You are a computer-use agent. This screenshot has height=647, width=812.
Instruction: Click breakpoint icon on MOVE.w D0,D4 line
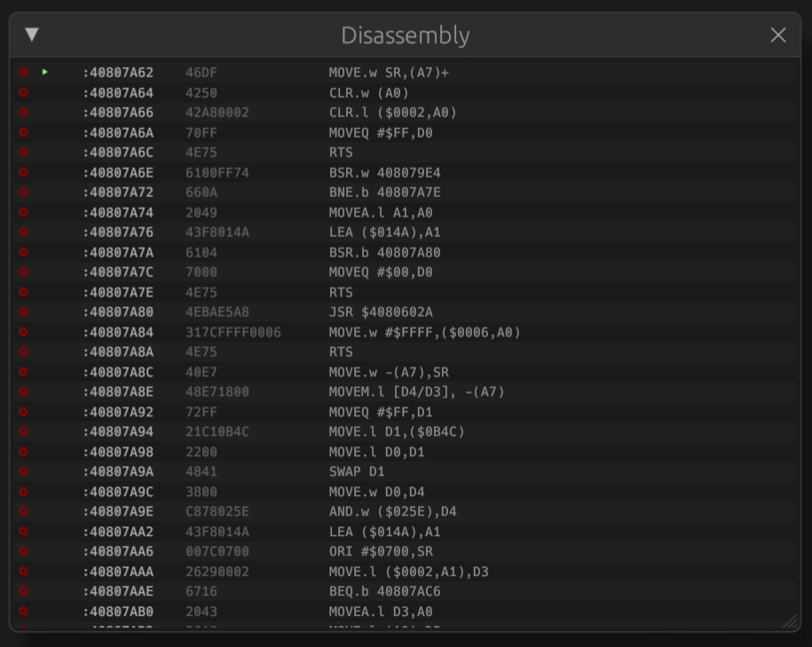point(22,492)
